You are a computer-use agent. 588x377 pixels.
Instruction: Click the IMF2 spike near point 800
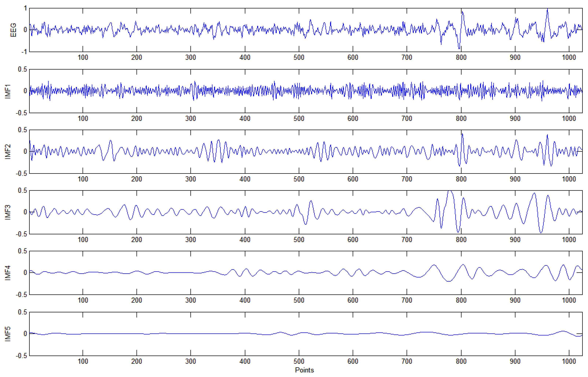point(462,134)
